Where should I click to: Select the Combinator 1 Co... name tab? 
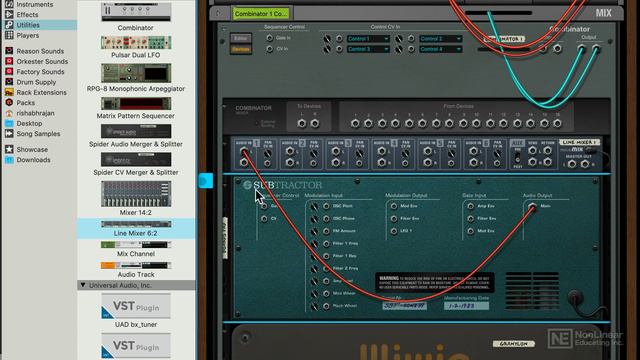pyautogui.click(x=261, y=13)
